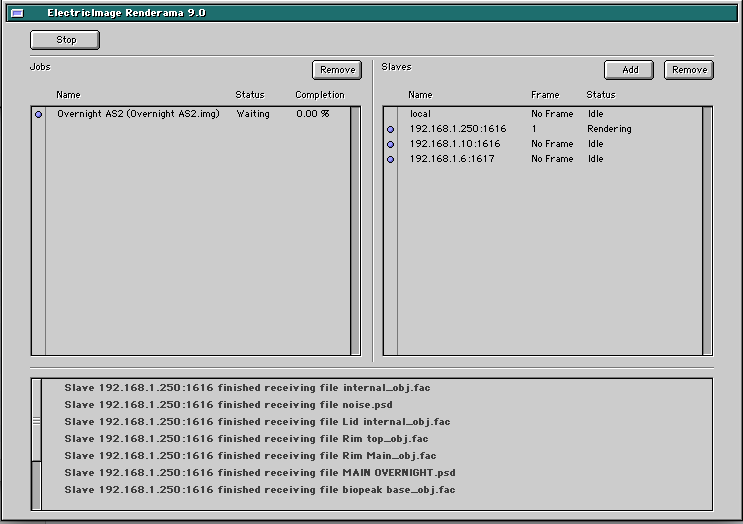Click the Jobs list vertical scrollbar
Image resolution: width=743 pixels, height=524 pixels.
355,230
